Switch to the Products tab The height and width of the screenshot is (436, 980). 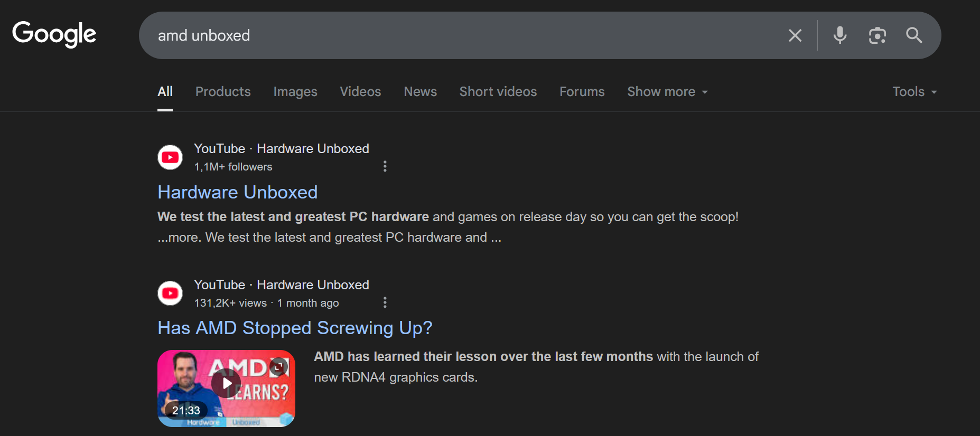(223, 91)
